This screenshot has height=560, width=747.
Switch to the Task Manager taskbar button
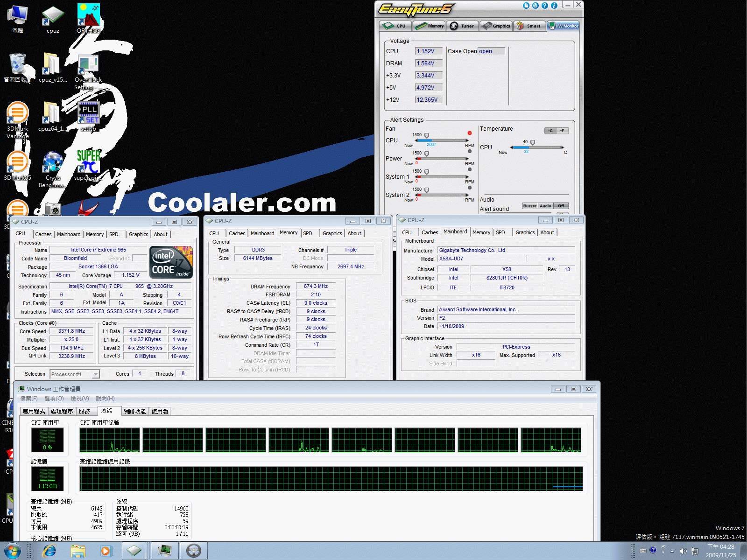click(x=164, y=551)
